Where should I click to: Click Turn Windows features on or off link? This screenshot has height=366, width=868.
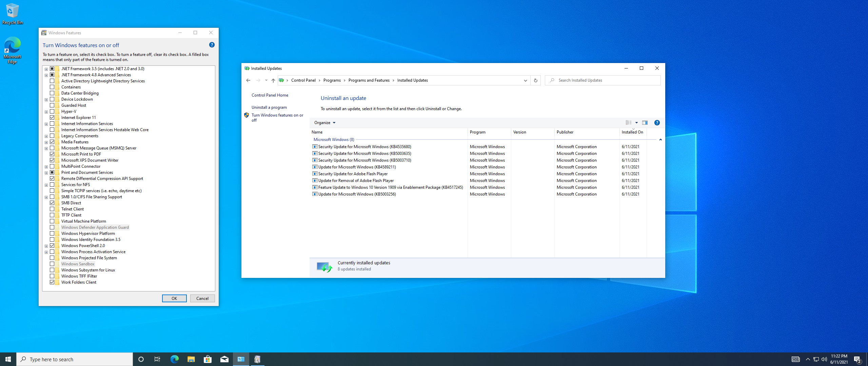pos(277,118)
